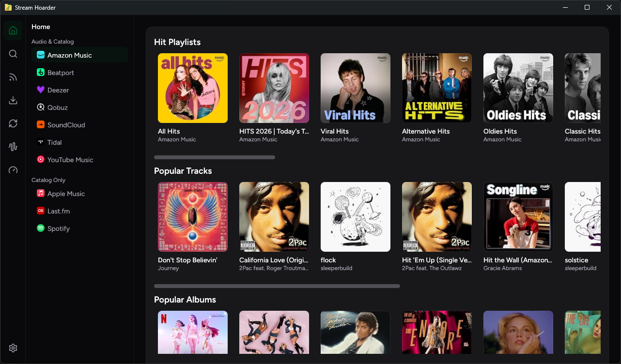The height and width of the screenshot is (364, 621).
Task: Click the orange SoundCloud icon
Action: (41, 125)
